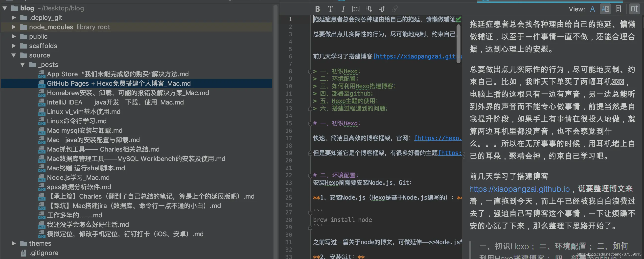Select the MySQL Workbench的安装及使用.md file
Viewport: 644px width, 259px height.
click(136, 159)
